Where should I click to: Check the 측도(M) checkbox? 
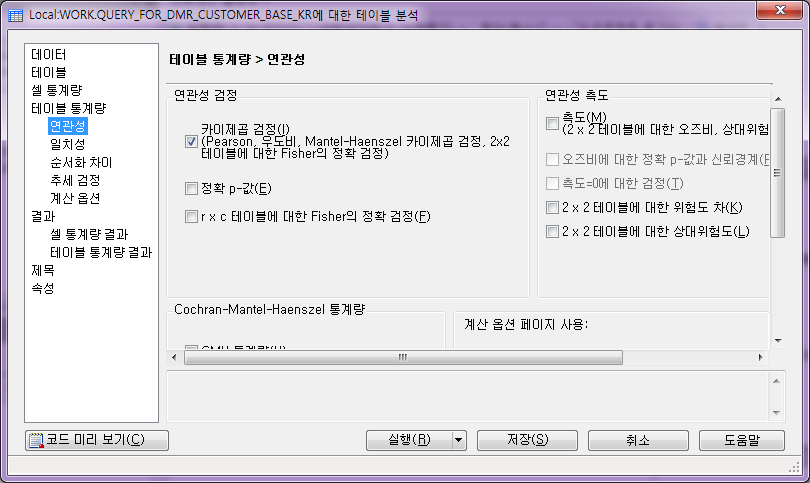point(552,123)
